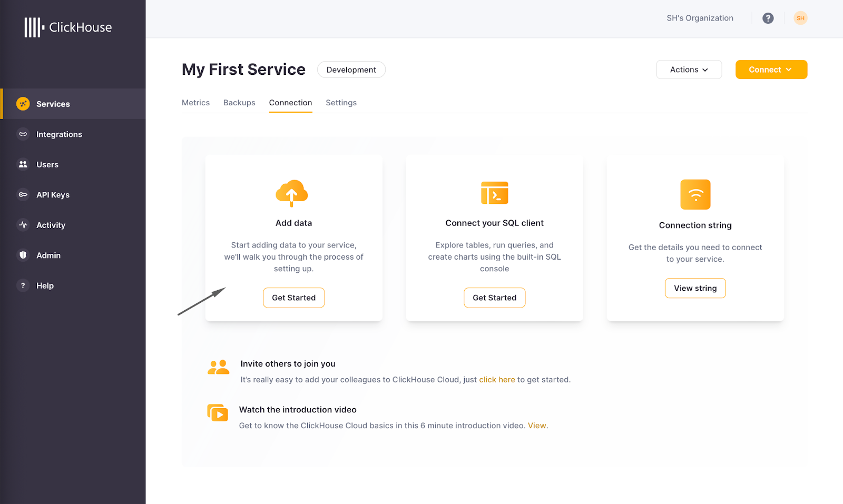
Task: Click the ClickHouse logo
Action: [68, 27]
